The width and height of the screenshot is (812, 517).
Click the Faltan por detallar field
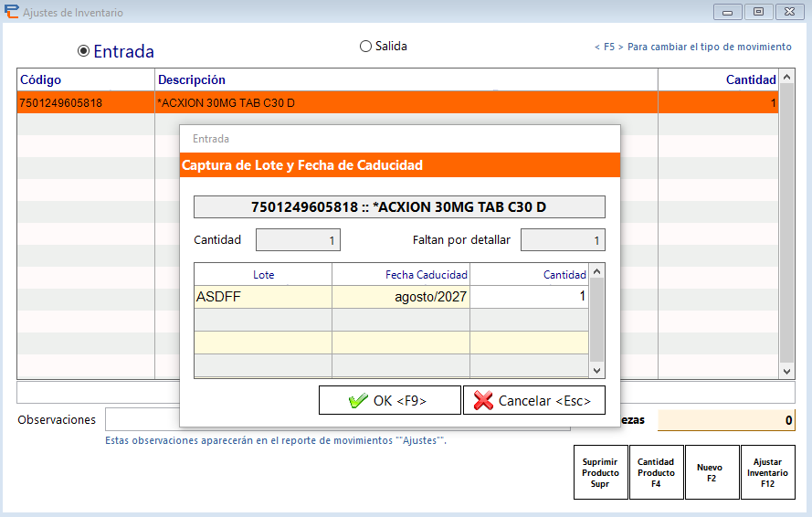(563, 240)
